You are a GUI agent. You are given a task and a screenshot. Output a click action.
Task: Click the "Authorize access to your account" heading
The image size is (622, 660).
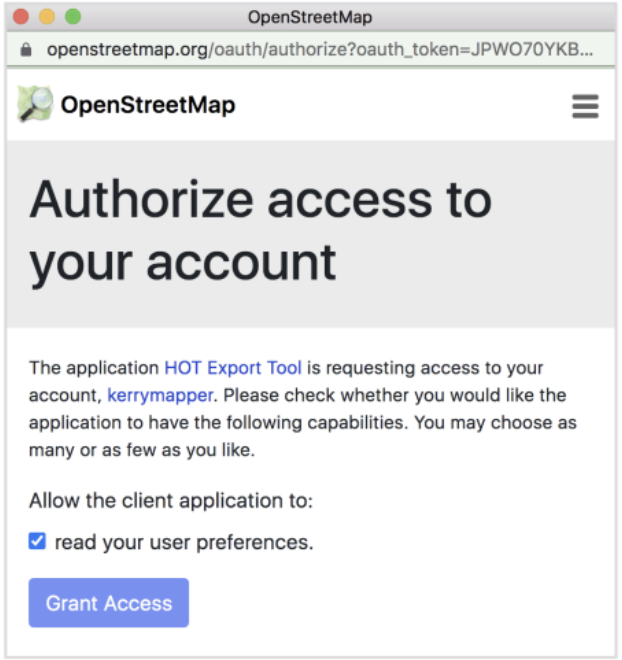(260, 231)
